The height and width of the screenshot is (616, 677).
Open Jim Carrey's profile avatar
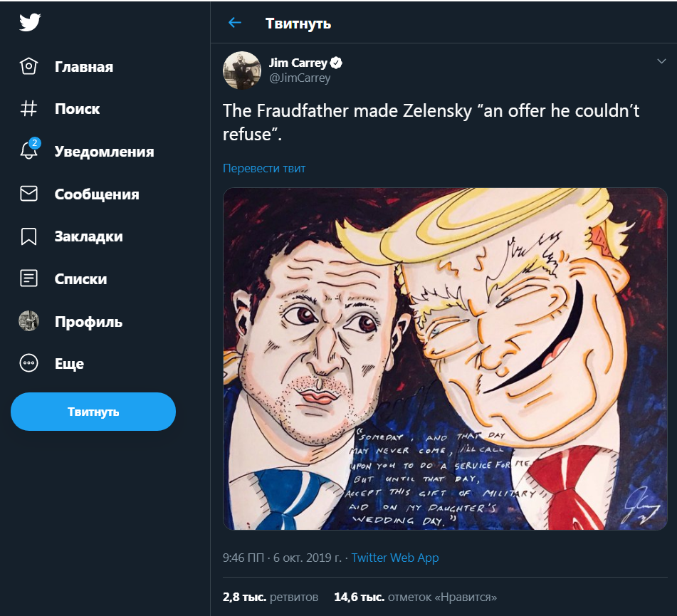click(242, 70)
